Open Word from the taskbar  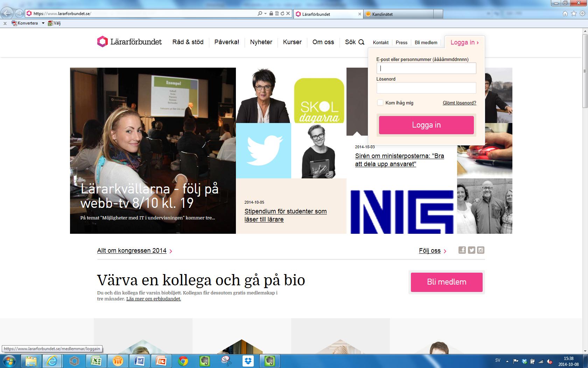140,361
